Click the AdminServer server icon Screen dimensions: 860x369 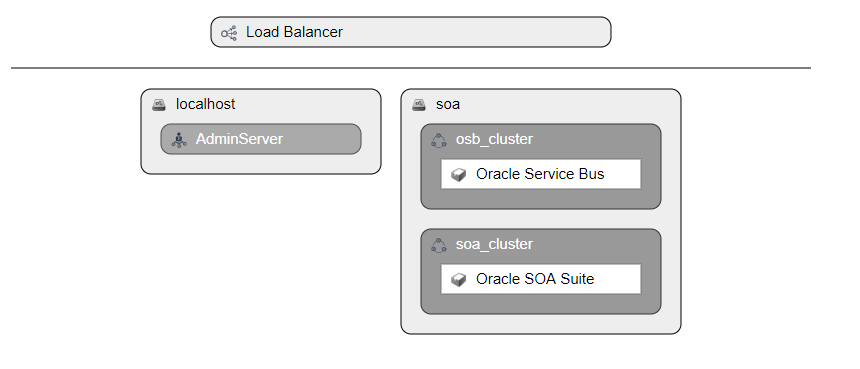[179, 139]
